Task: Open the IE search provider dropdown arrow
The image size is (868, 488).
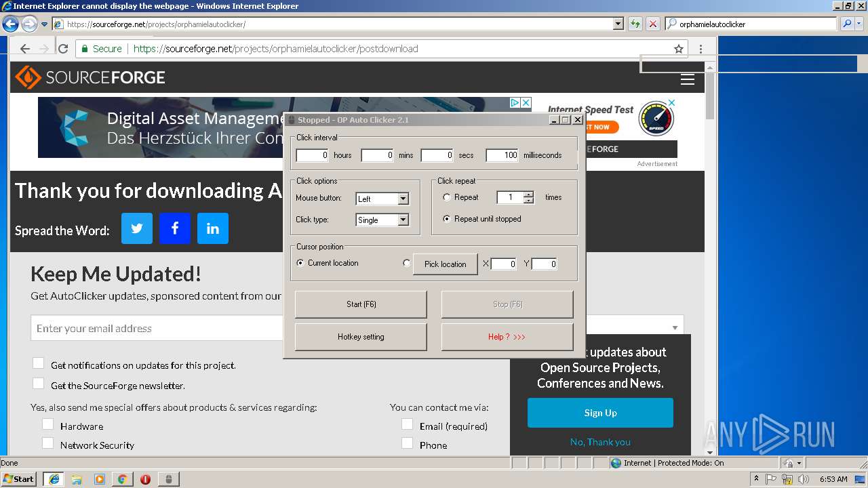Action: pyautogui.click(x=861, y=24)
